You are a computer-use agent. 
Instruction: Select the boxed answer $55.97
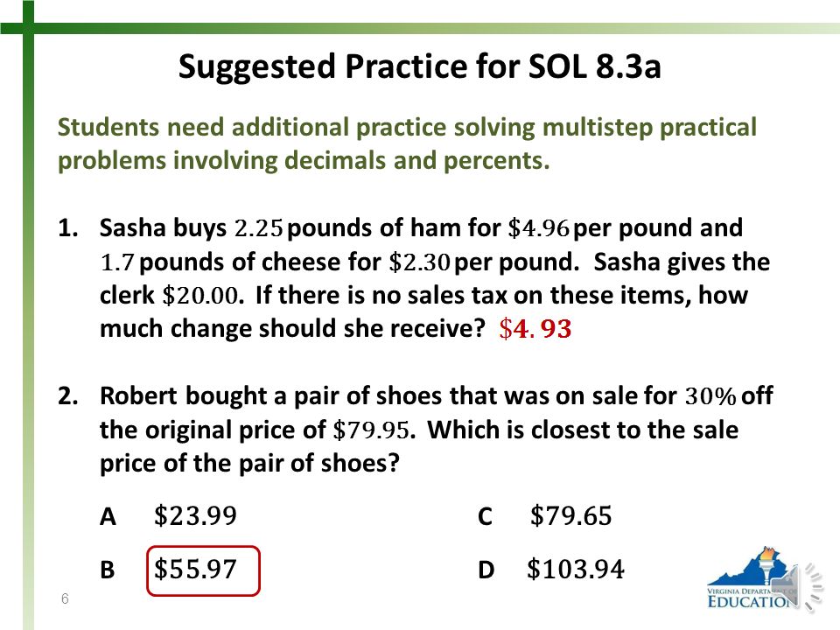point(203,570)
